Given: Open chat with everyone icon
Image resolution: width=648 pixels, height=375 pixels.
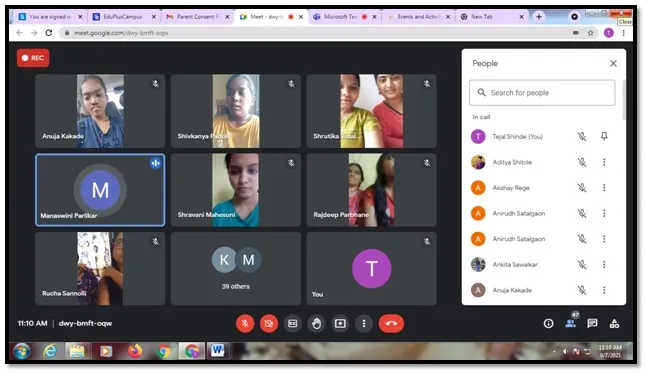Looking at the screenshot, I should tap(592, 324).
